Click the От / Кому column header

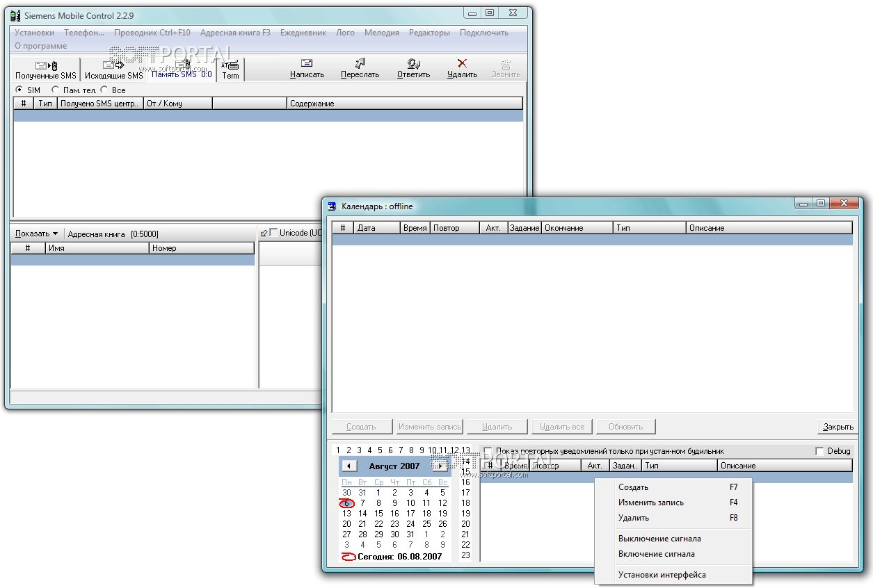(x=177, y=104)
